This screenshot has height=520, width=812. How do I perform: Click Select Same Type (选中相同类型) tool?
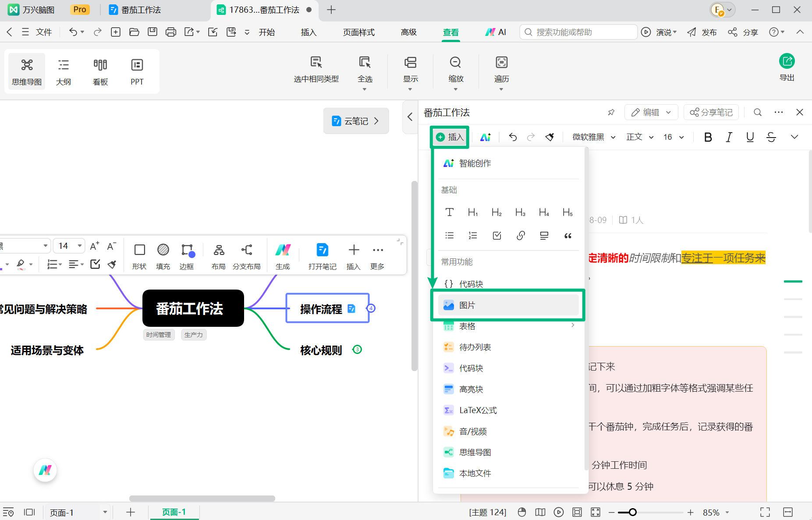(316, 70)
